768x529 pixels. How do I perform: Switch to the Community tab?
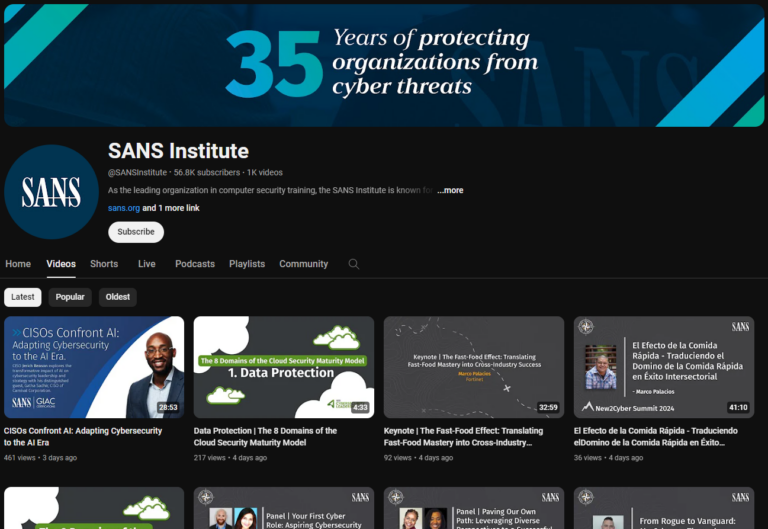pyautogui.click(x=303, y=264)
